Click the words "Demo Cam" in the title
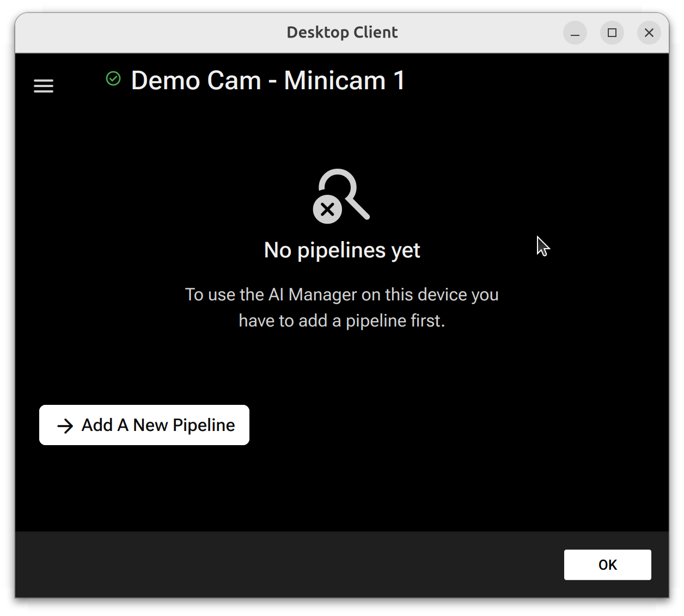The height and width of the screenshot is (616, 684). [x=196, y=81]
